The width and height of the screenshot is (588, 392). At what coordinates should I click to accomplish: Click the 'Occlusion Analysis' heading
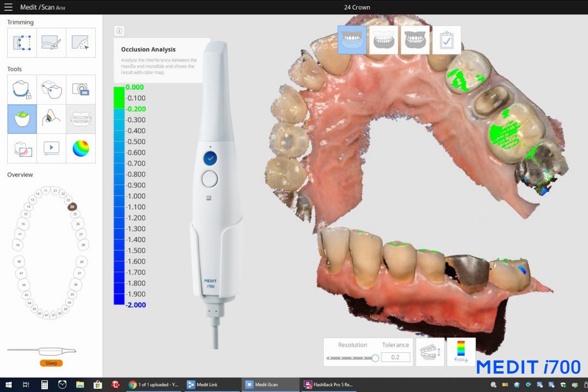click(148, 49)
